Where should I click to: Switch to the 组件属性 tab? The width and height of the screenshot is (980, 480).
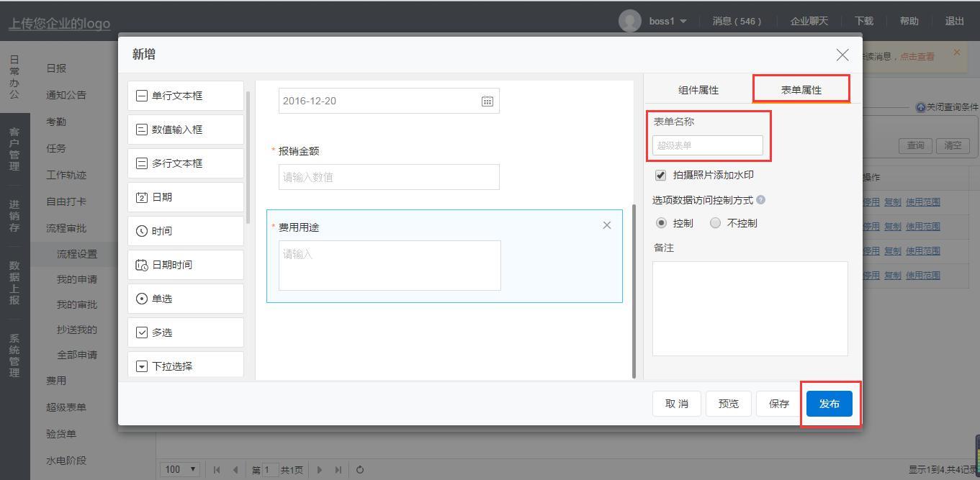tap(698, 90)
